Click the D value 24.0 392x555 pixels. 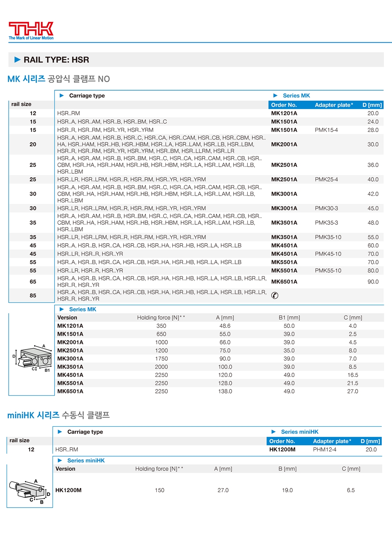coord(373,122)
